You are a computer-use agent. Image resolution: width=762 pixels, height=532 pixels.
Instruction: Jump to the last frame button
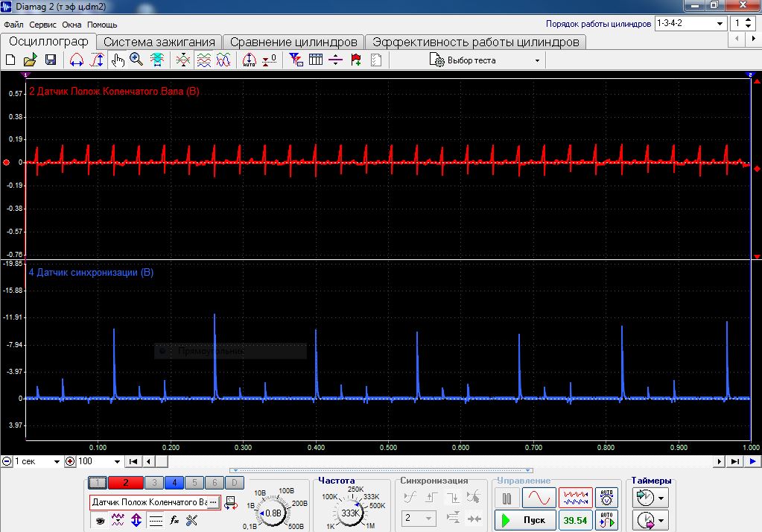coord(734,461)
